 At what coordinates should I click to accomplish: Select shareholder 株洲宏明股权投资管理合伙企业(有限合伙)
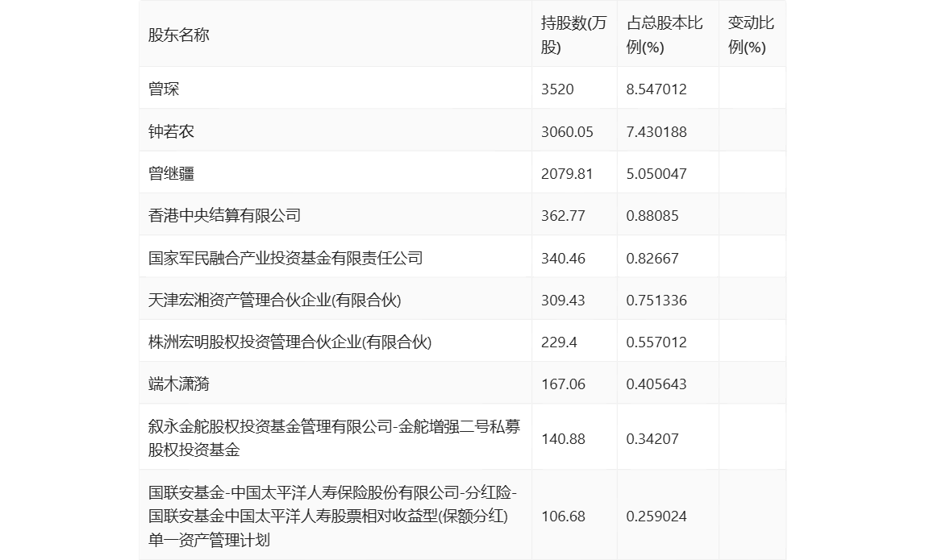pyautogui.click(x=290, y=342)
